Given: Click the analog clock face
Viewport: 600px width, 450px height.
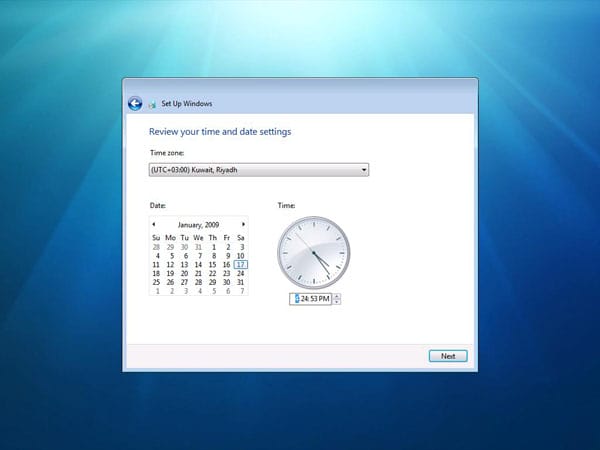Looking at the screenshot, I should coord(312,252).
